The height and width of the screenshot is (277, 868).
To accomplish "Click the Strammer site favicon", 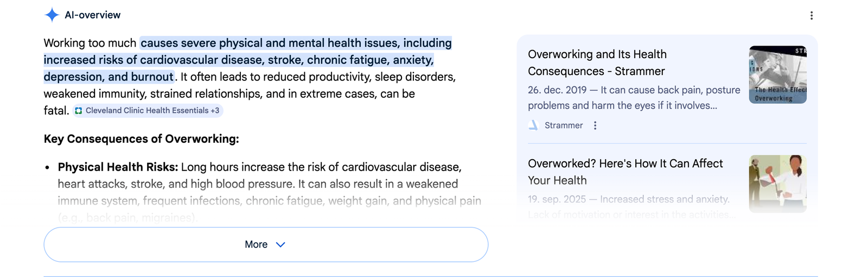I will [x=533, y=125].
